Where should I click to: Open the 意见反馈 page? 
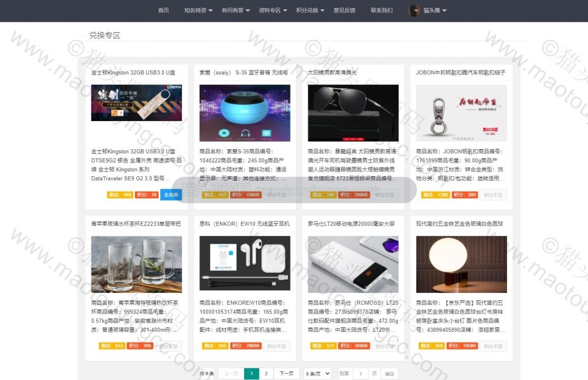point(345,10)
